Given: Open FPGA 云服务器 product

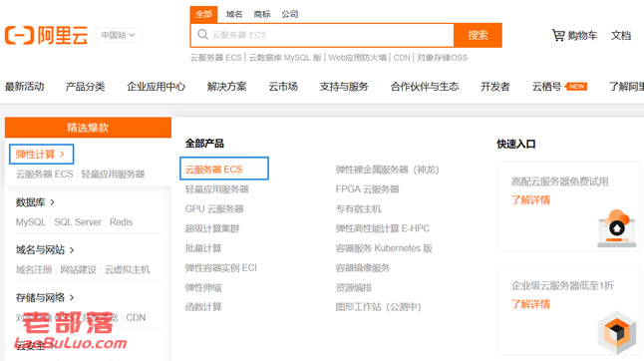Looking at the screenshot, I should point(367,188).
